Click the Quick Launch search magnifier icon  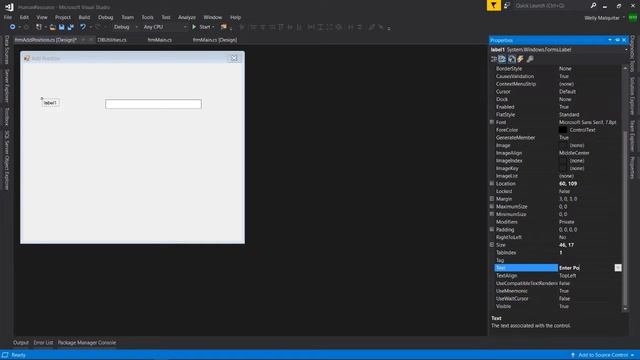593,5
